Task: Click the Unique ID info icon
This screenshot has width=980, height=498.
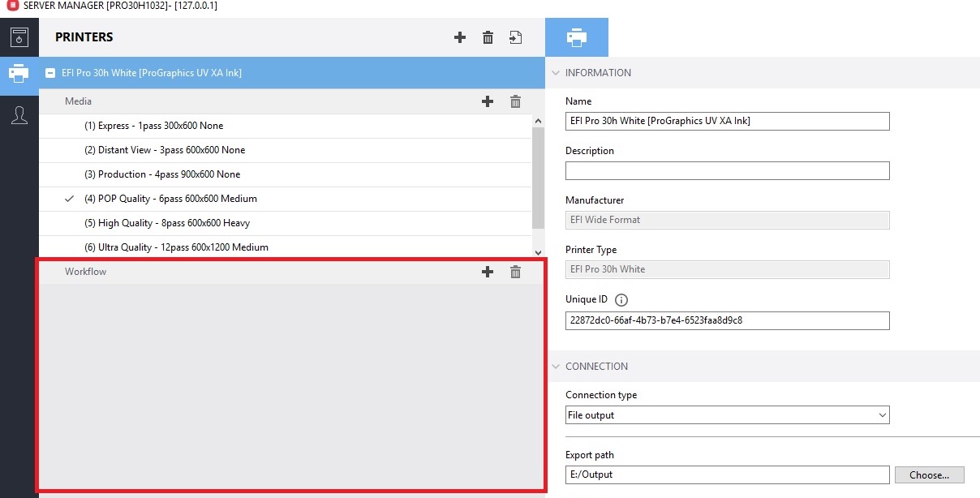Action: coord(622,300)
